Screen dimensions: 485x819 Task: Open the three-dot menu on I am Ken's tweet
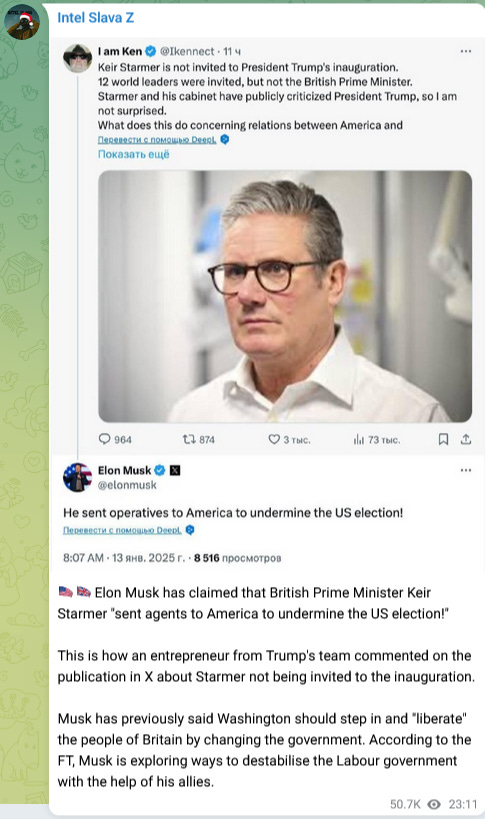tap(466, 51)
